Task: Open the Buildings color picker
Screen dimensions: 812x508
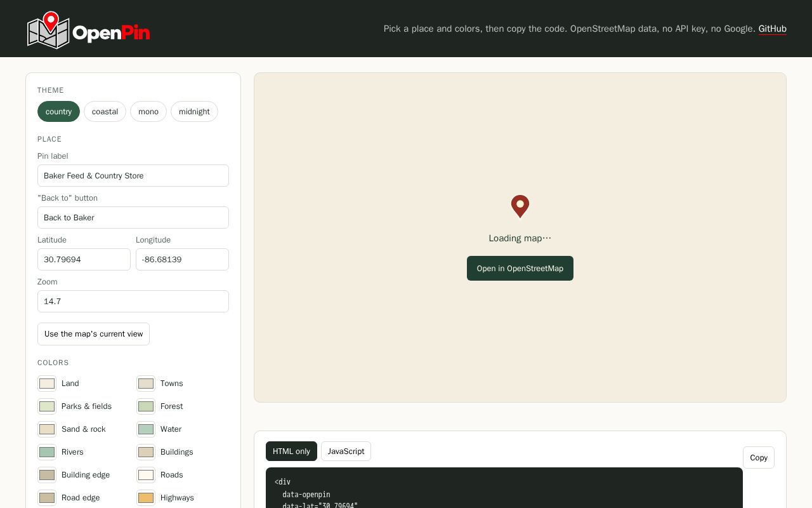Action: point(146,452)
